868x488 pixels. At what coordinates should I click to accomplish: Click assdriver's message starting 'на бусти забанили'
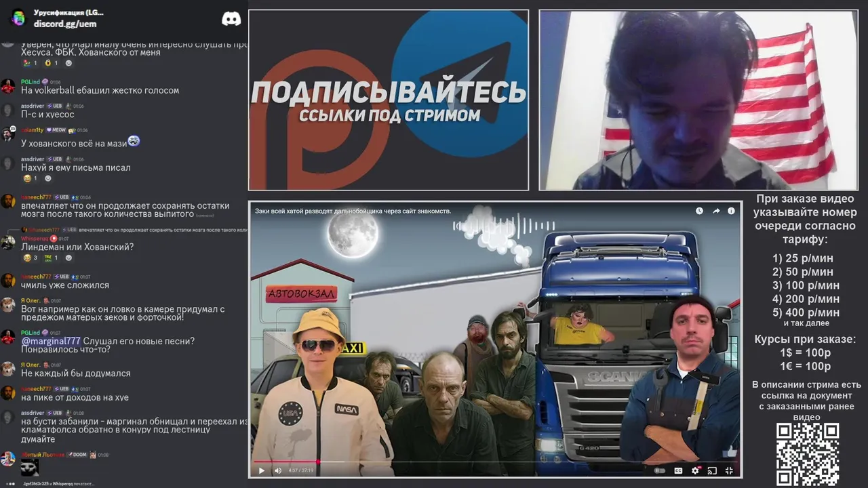point(134,430)
